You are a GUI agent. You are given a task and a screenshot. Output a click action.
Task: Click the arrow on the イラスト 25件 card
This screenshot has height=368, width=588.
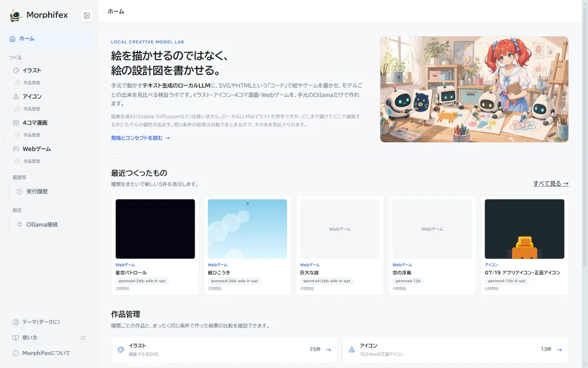pyautogui.click(x=328, y=350)
